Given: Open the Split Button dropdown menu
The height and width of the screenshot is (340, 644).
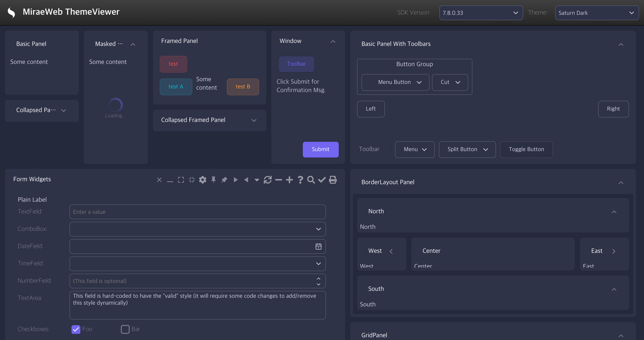Looking at the screenshot, I should click(x=486, y=149).
